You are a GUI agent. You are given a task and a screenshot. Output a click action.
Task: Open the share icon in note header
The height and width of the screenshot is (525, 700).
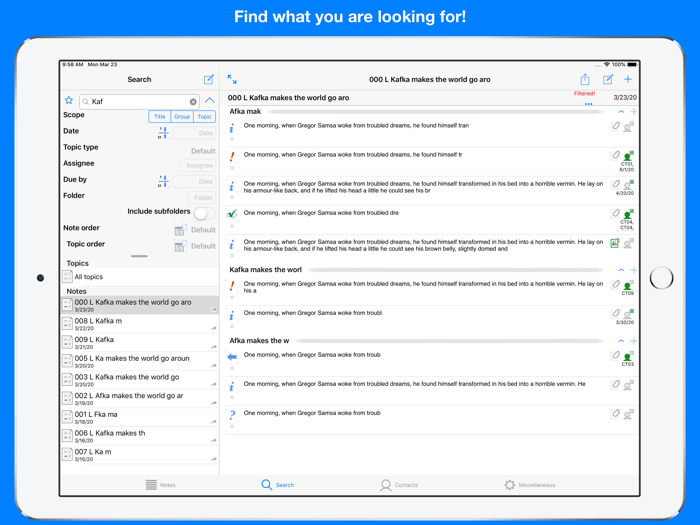tap(585, 79)
